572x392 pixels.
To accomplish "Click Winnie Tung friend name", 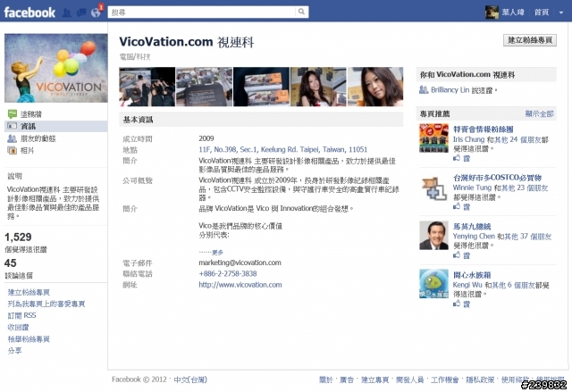I will click(472, 188).
